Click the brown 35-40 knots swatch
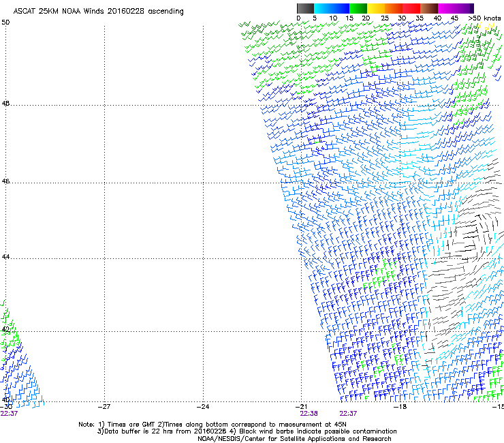This screenshot has height=443, width=504. 429,8
